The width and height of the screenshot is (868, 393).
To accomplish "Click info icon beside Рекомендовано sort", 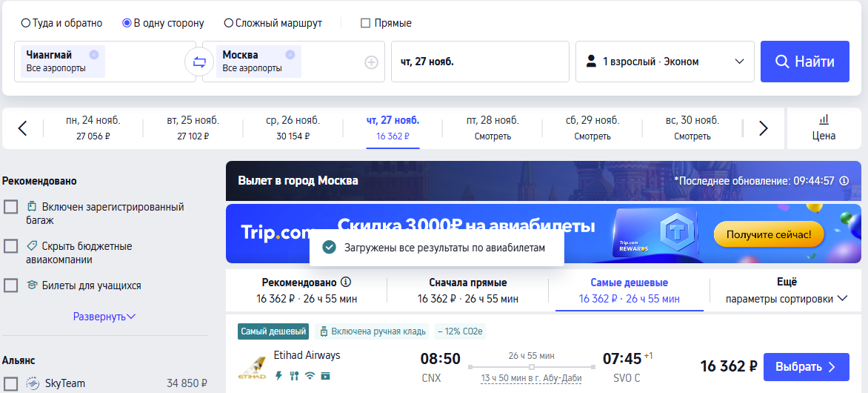I will tap(345, 283).
